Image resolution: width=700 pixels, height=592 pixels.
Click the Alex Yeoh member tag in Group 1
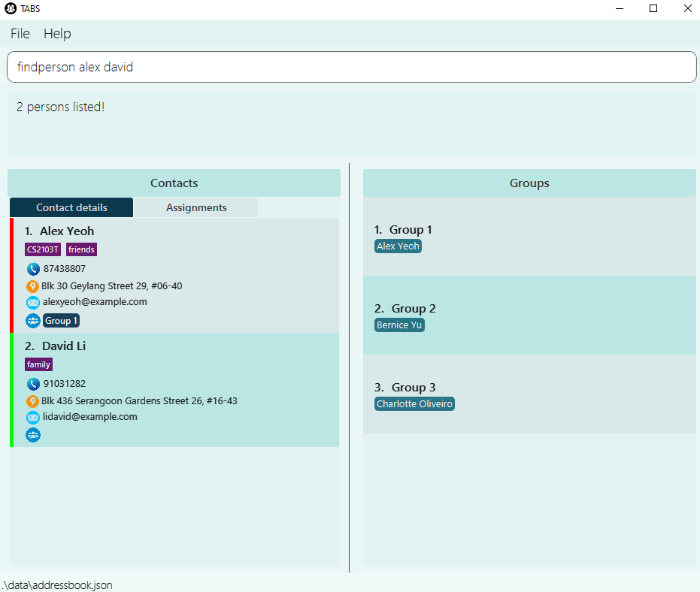tap(398, 246)
